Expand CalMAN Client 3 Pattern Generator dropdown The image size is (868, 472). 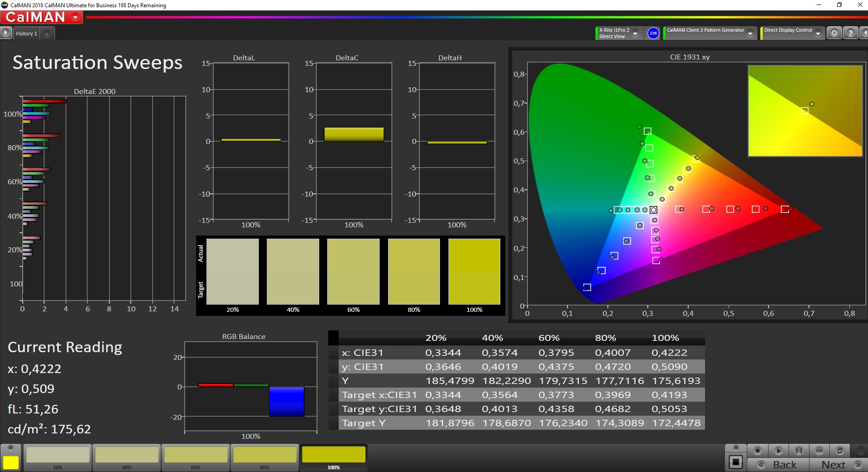750,34
